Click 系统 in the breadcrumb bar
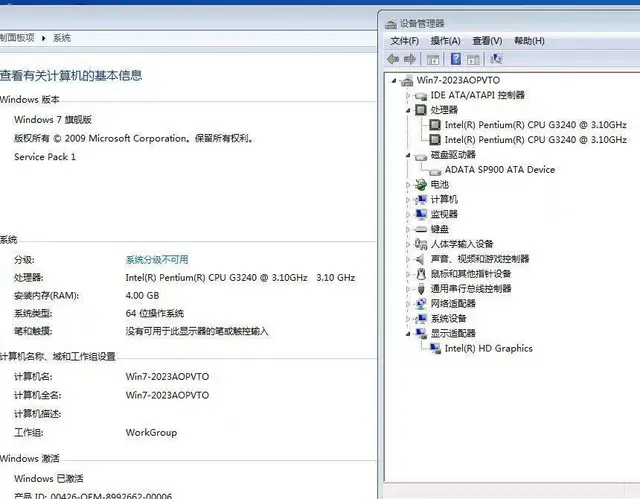 [62, 38]
